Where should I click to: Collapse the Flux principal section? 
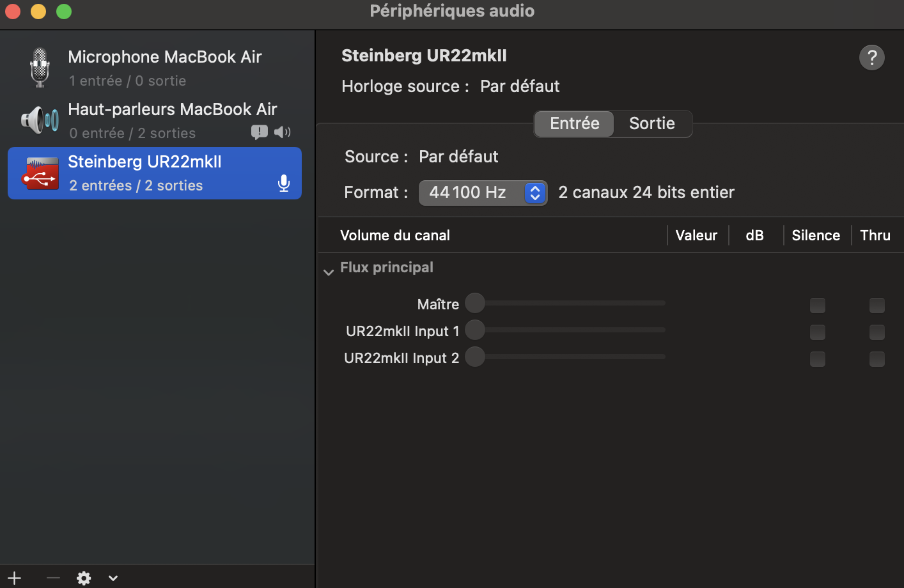329,272
